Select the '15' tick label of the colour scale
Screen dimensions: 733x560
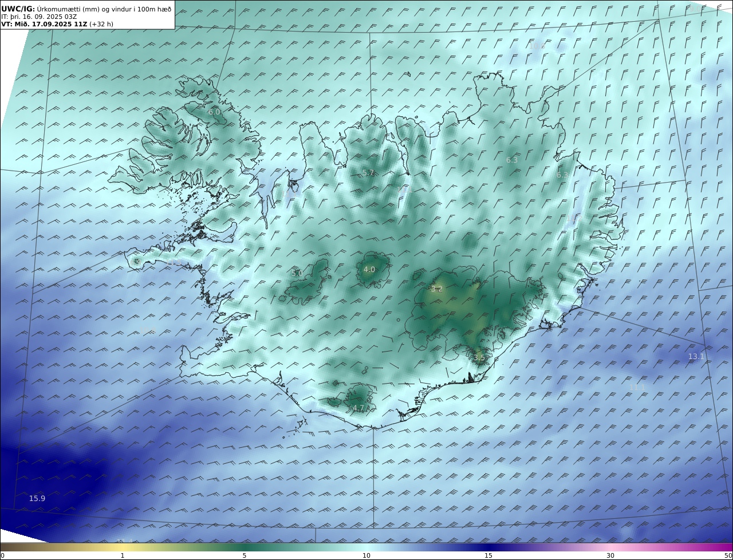point(488,555)
